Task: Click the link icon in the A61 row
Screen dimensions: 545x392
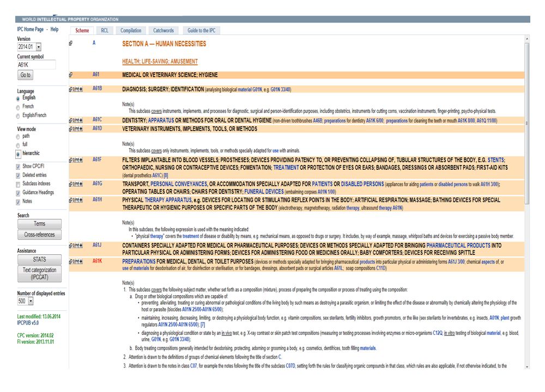Action: coord(70,75)
